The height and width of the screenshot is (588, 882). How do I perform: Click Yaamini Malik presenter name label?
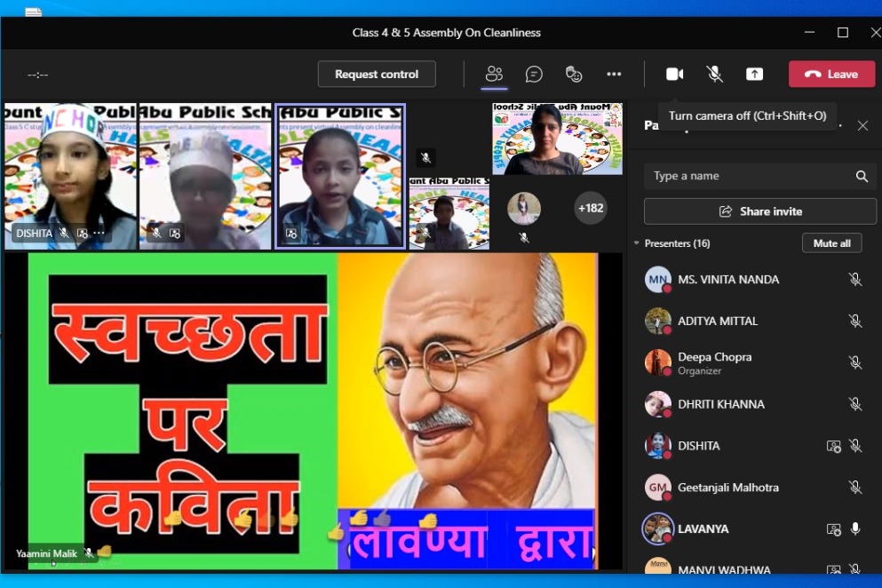(x=47, y=553)
